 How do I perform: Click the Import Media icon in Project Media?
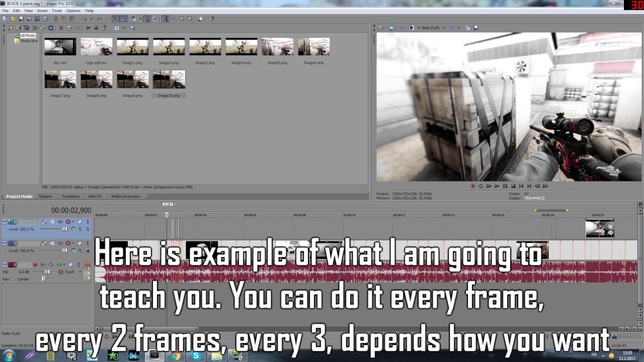18,28
